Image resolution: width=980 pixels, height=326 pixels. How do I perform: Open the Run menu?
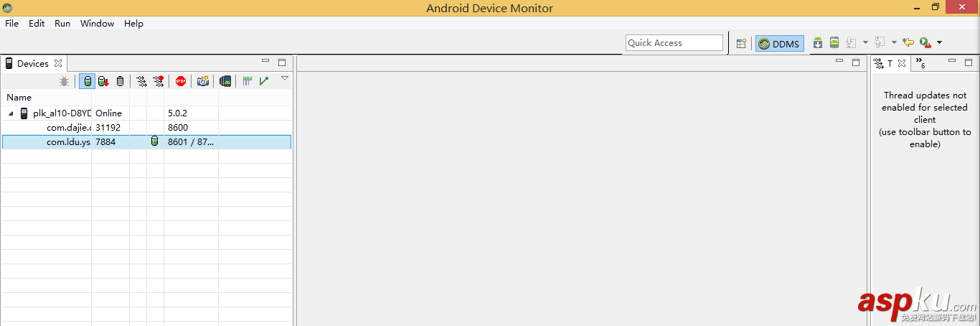click(x=62, y=24)
